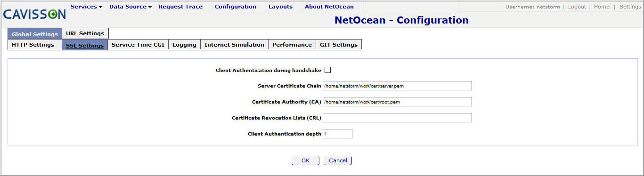Click the NetOcean - Configuration heading
Image resolution: width=644 pixels, height=176 pixels.
(x=401, y=20)
